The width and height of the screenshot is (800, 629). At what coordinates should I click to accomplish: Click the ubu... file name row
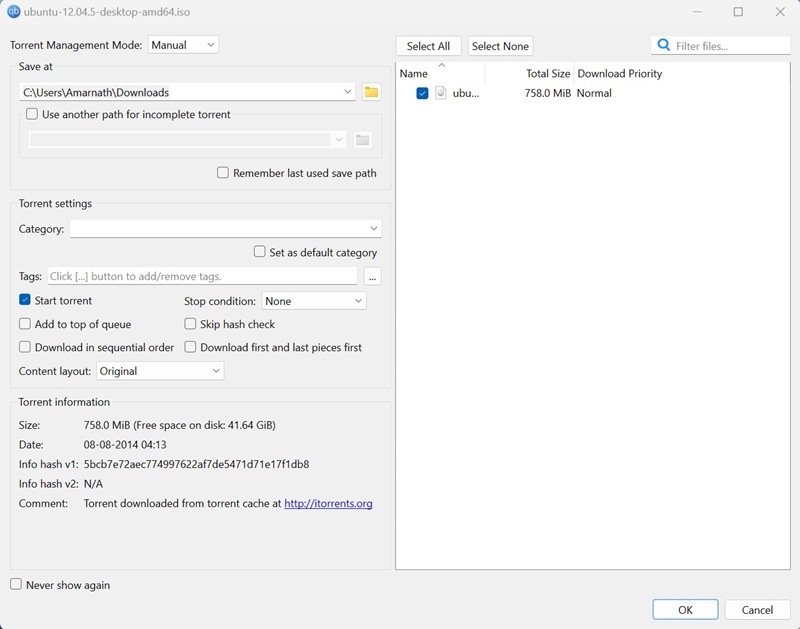[465, 93]
